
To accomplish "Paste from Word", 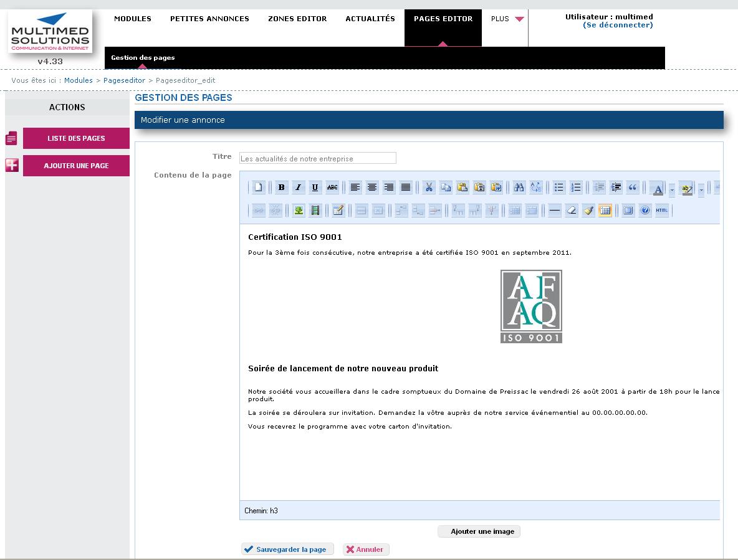I will [x=497, y=187].
